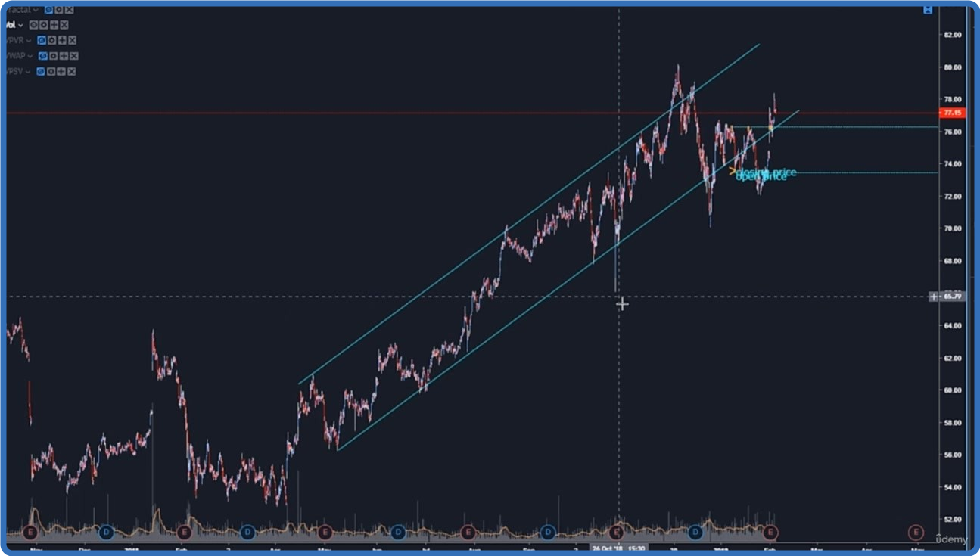Click the 65.79 crosshair price label
Image resolution: width=980 pixels, height=556 pixels.
[x=952, y=296]
